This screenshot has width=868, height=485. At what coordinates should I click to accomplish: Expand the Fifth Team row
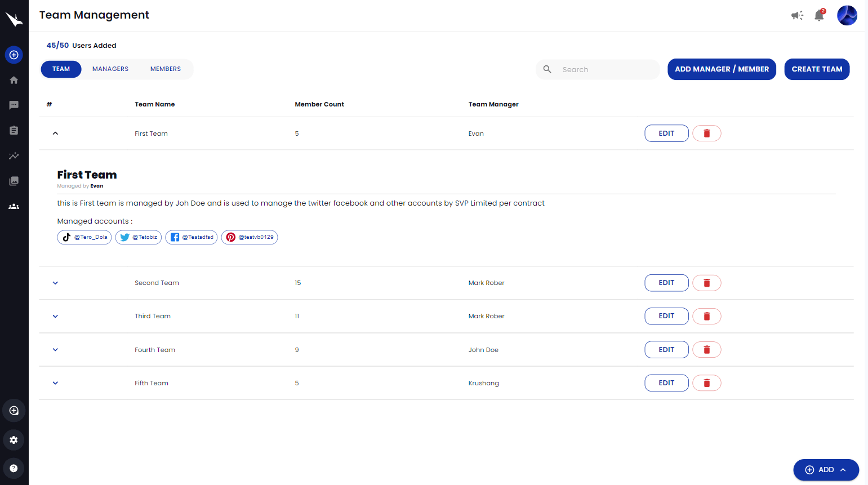[x=55, y=383]
